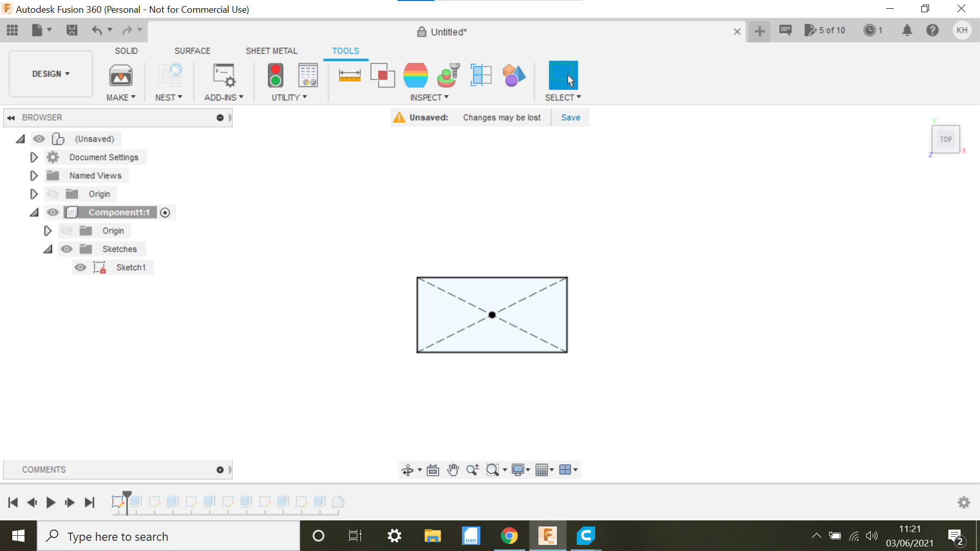Screen dimensions: 980x551
Task: Open the DESIGN workspace switcher
Action: coord(50,73)
